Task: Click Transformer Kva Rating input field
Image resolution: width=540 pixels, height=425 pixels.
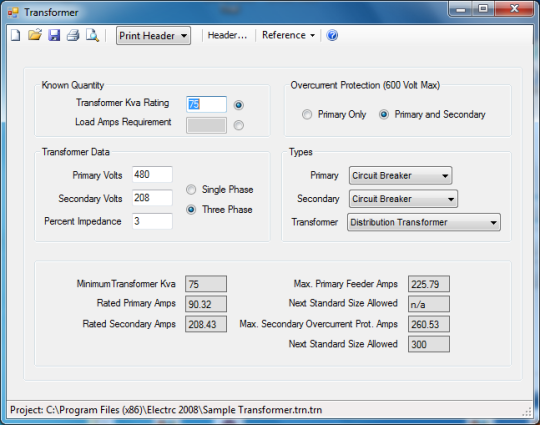Action: pos(207,104)
